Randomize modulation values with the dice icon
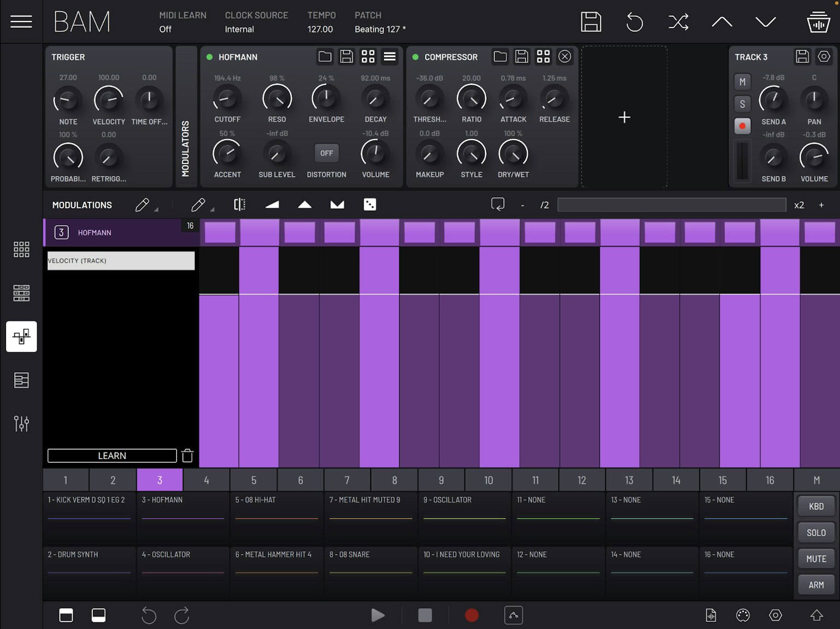Screen dimensions: 840x629 coord(370,204)
